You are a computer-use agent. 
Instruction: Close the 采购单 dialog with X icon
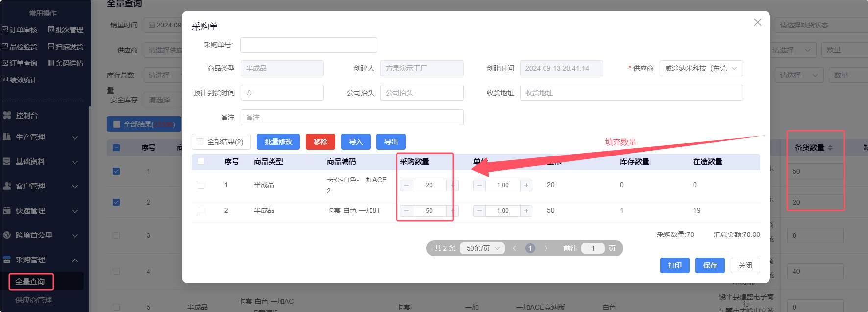click(x=757, y=22)
